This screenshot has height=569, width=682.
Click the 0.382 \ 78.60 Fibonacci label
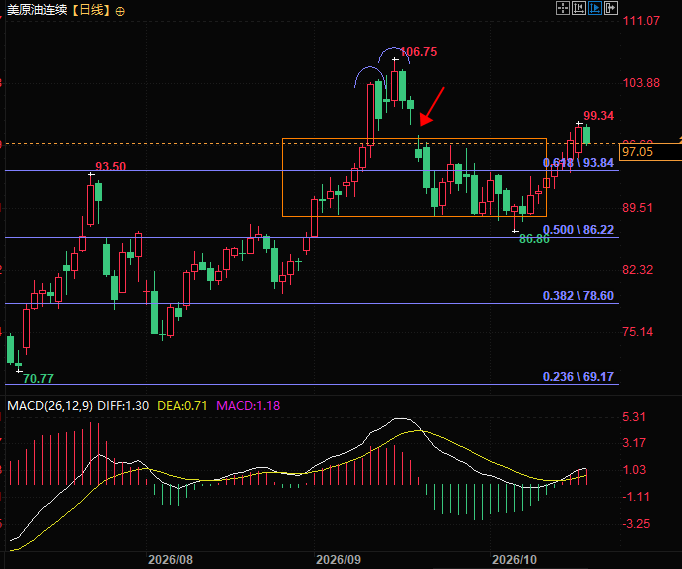tap(578, 296)
